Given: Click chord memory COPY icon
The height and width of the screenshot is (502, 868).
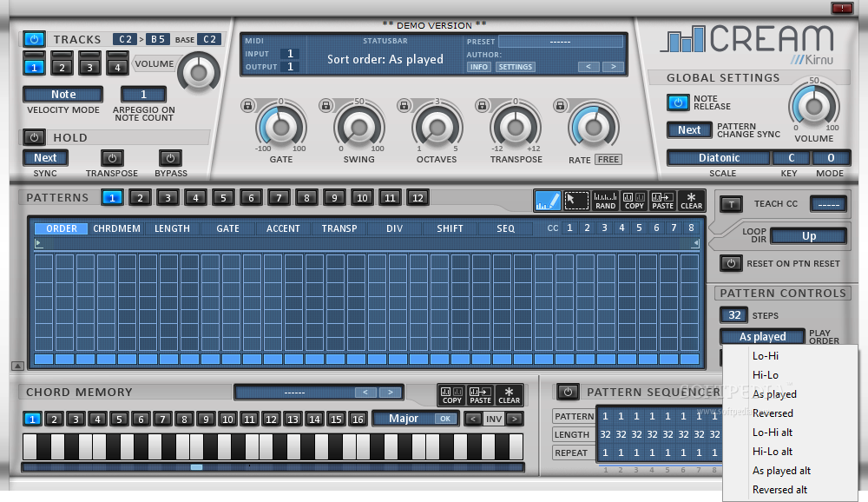Looking at the screenshot, I should click(451, 395).
